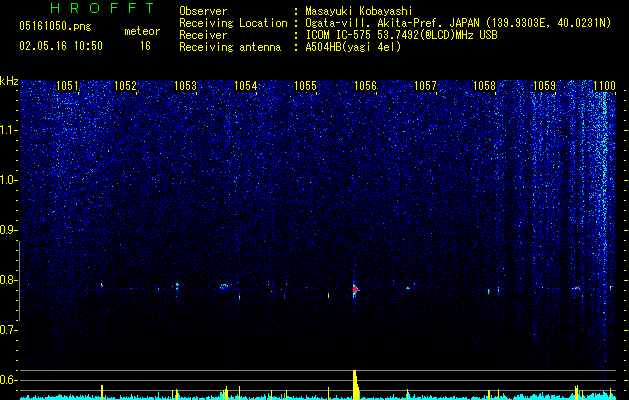
Task: Click the 1.0 kHz axis label
Action: tap(8, 180)
